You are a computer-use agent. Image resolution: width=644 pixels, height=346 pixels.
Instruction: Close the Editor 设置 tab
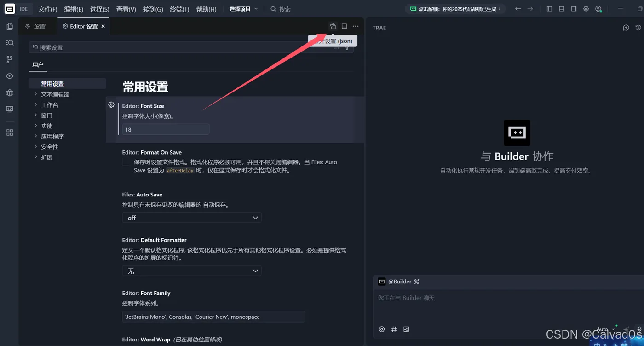[103, 26]
